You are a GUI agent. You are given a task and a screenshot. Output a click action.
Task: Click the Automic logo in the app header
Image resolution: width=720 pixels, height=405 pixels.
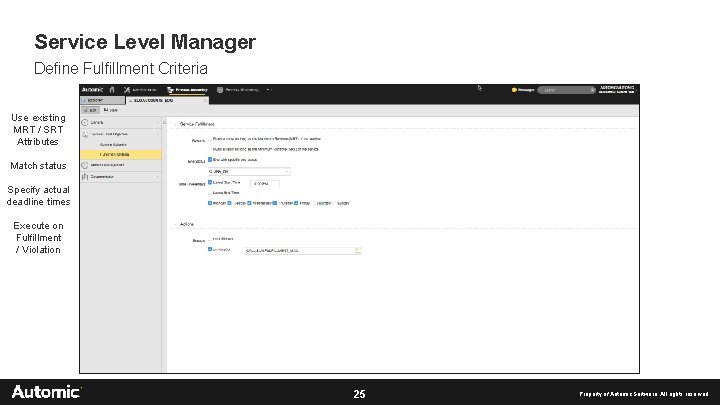click(x=92, y=90)
